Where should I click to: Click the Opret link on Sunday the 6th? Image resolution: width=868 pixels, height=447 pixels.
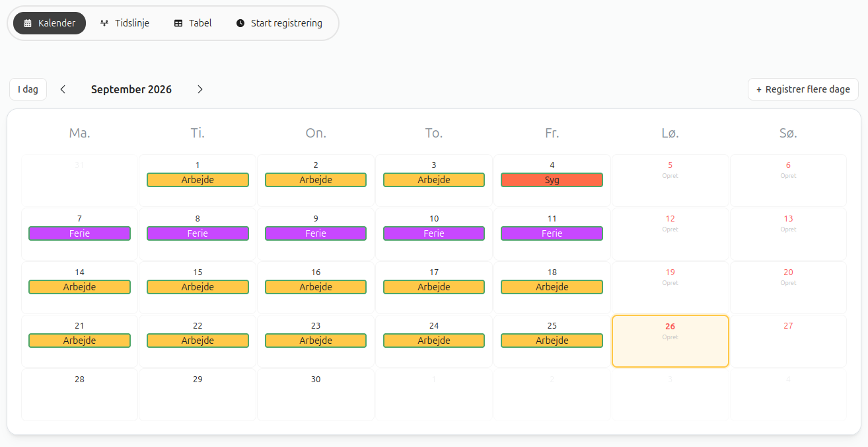[x=788, y=176]
